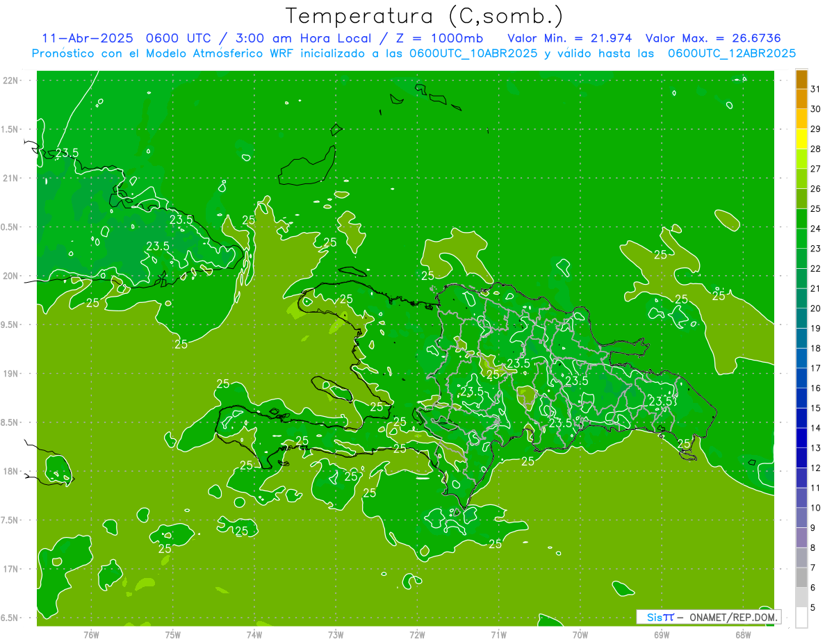This screenshot has width=834, height=644.
Task: Click the gray legend band between 6 and 7
Action: click(801, 577)
